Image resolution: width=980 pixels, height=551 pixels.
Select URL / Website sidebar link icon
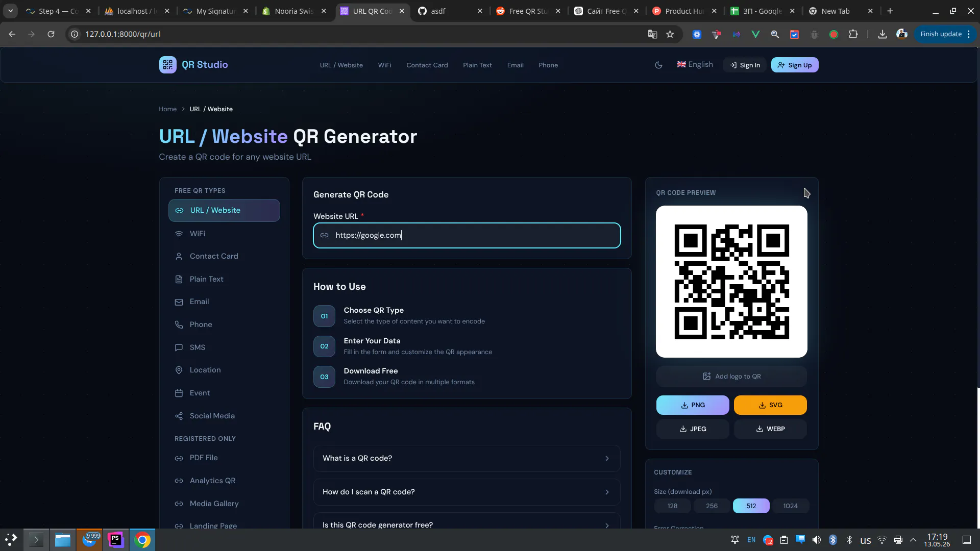click(x=179, y=211)
